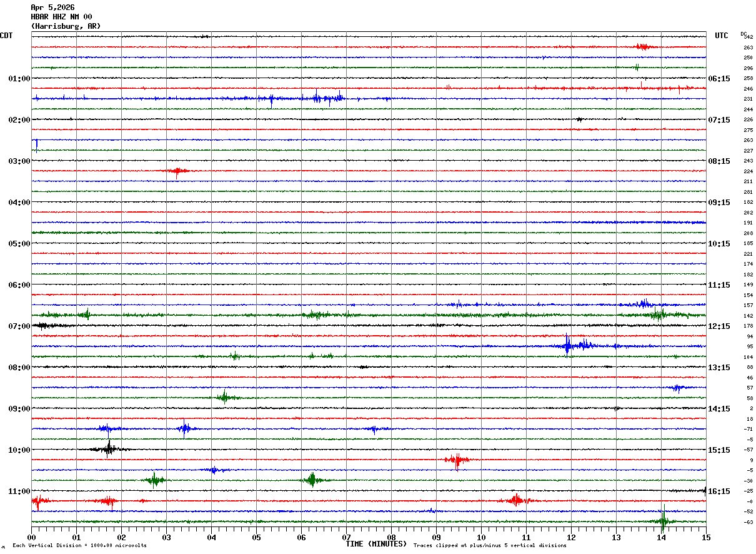Click the DC offset value -63
The image size is (756, 554).
point(749,522)
